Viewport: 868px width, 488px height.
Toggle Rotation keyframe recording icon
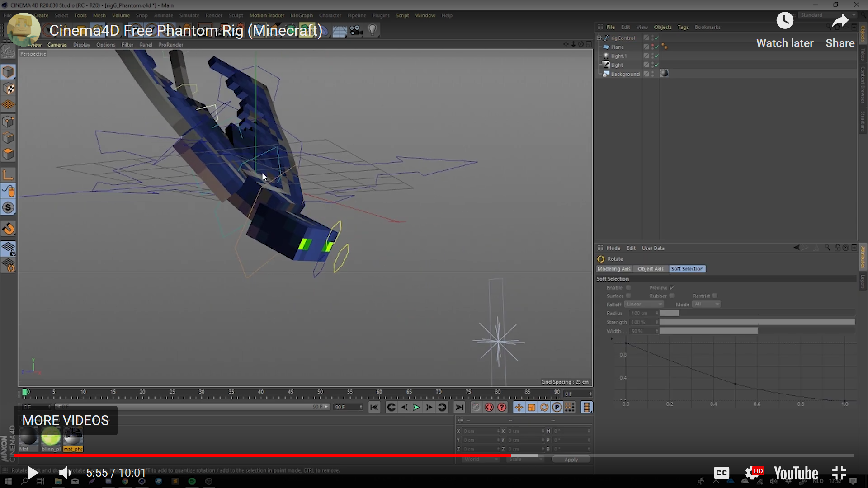tap(544, 407)
